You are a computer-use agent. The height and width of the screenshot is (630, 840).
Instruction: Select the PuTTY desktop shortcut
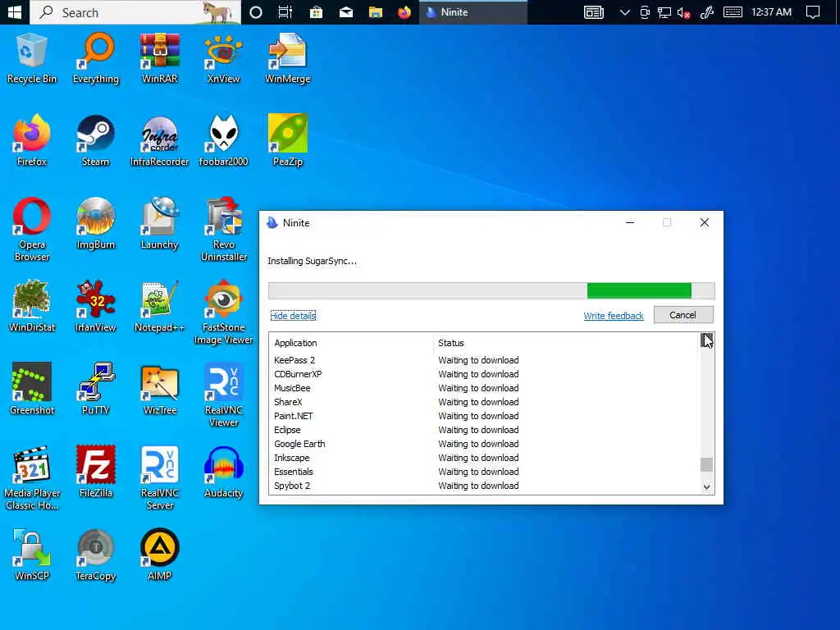(95, 390)
